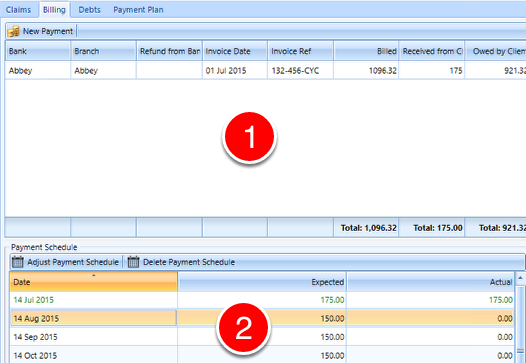Click the empty Refund from Bank cell for Abbey
The height and width of the screenshot is (363, 526).
(x=169, y=70)
